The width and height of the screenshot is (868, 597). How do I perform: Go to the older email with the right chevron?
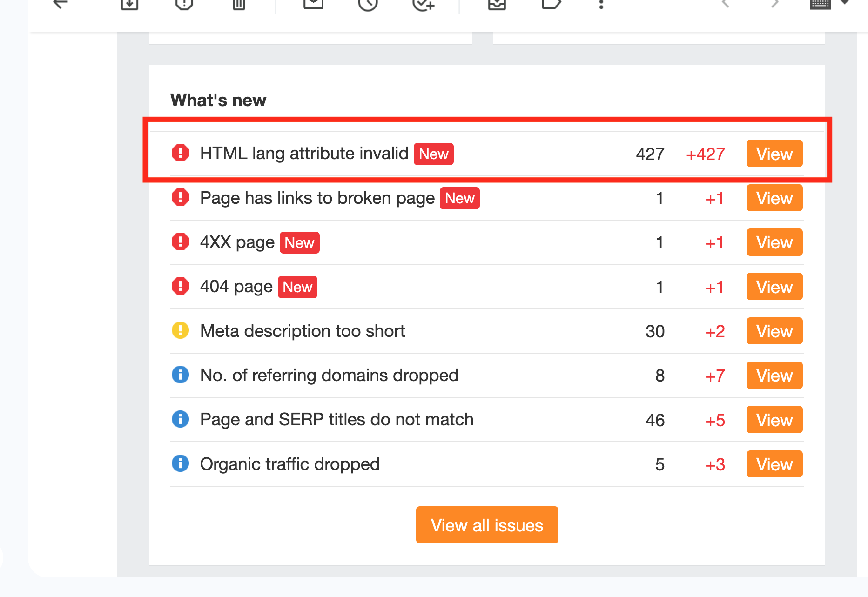(x=774, y=4)
